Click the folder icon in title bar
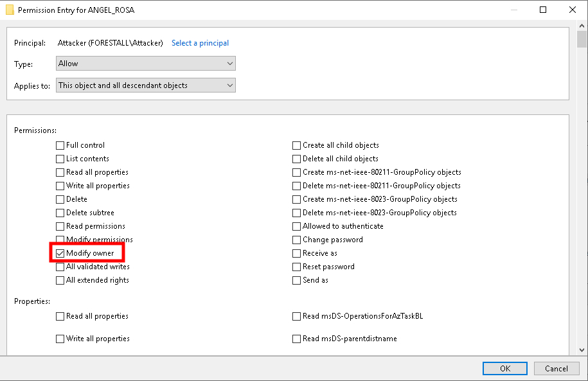Image resolution: width=588 pixels, height=381 pixels. click(10, 10)
